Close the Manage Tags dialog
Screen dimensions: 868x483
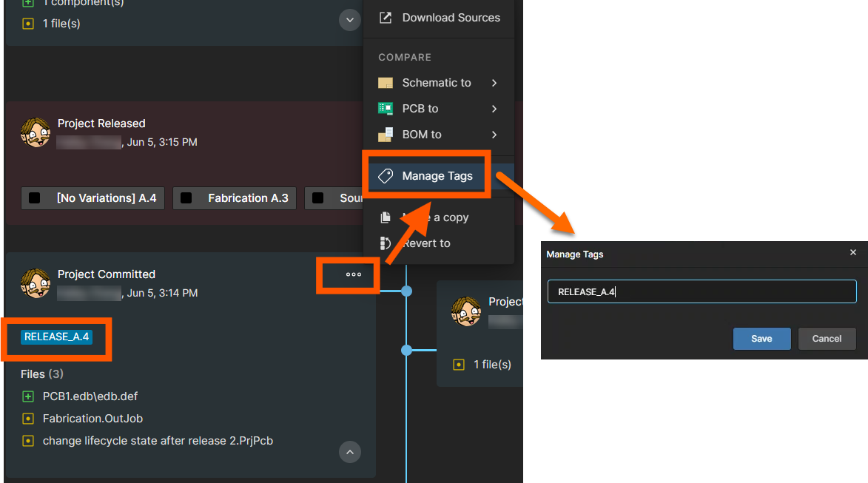853,252
